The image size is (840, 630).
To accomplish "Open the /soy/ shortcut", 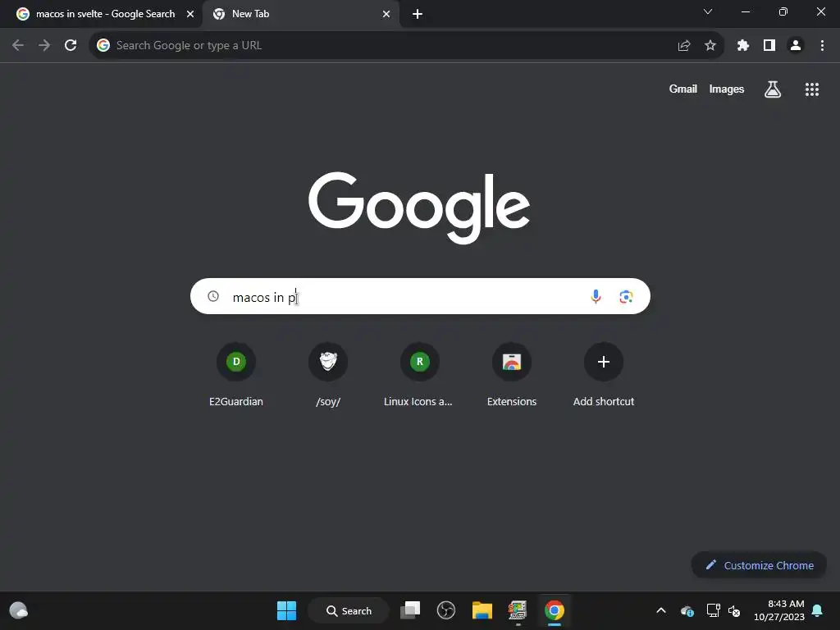I will [328, 374].
